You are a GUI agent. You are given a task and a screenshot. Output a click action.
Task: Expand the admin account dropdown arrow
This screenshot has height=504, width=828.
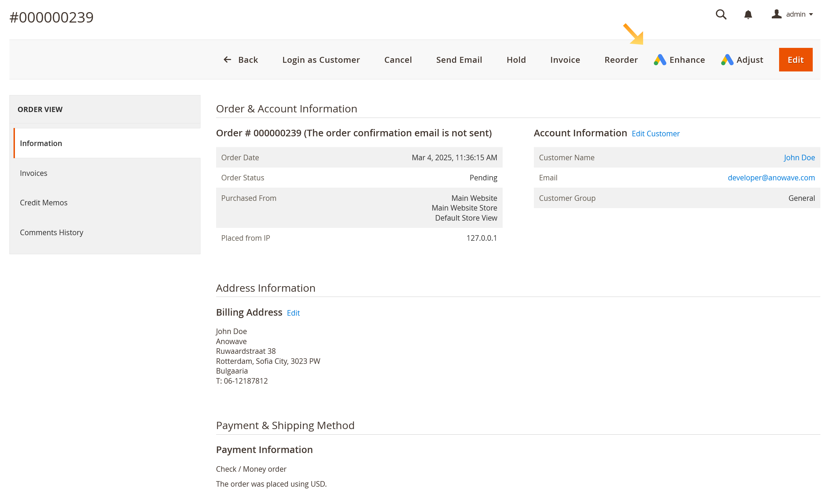[811, 15]
